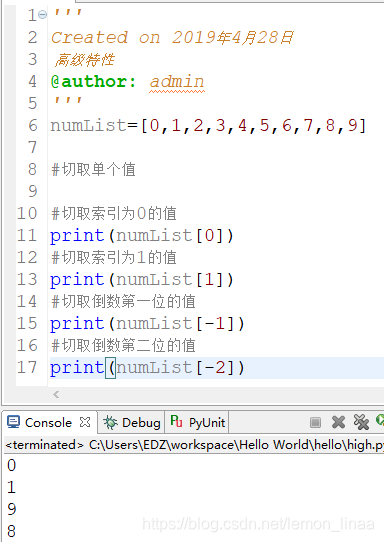The image size is (384, 542).
Task: Click the code print(numList[1])
Action: 142,280
